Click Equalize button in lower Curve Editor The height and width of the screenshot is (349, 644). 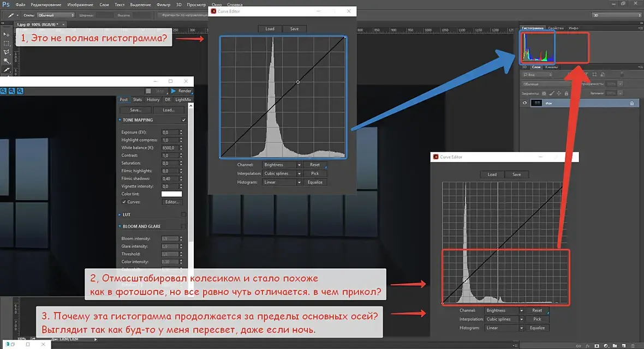(x=537, y=328)
